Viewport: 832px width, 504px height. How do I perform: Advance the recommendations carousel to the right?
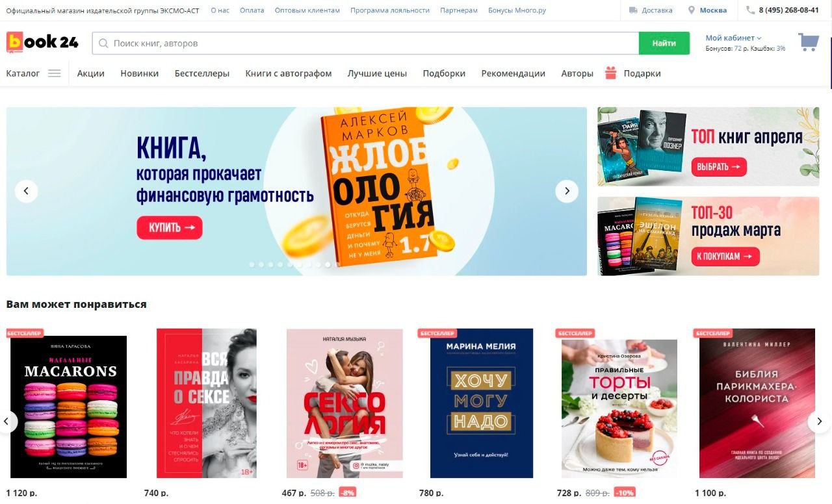click(819, 422)
